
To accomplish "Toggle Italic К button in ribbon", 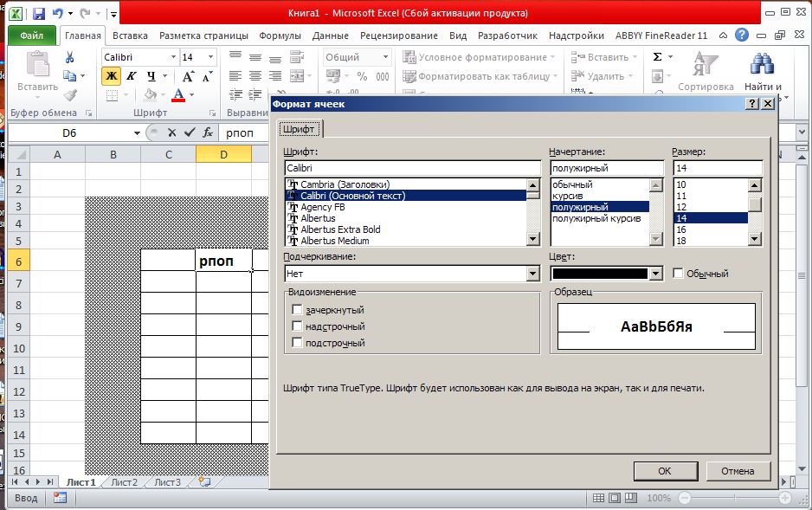I will (132, 76).
